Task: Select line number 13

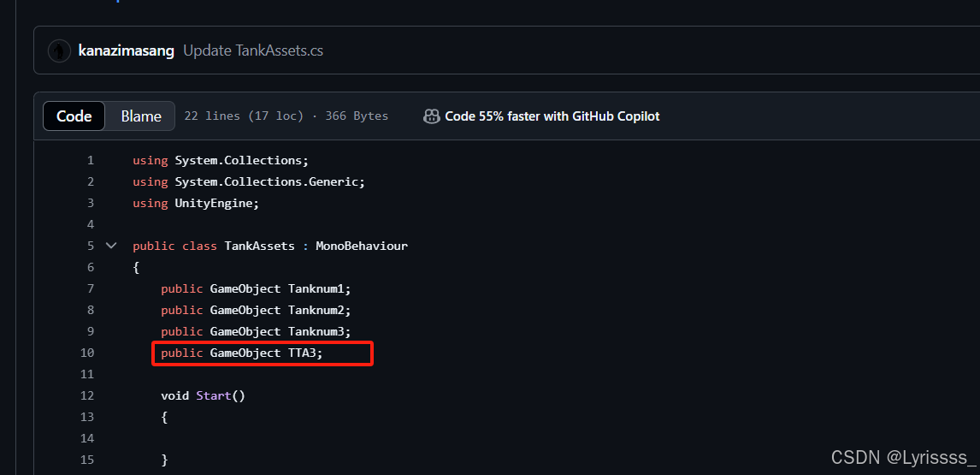Action: tap(87, 417)
